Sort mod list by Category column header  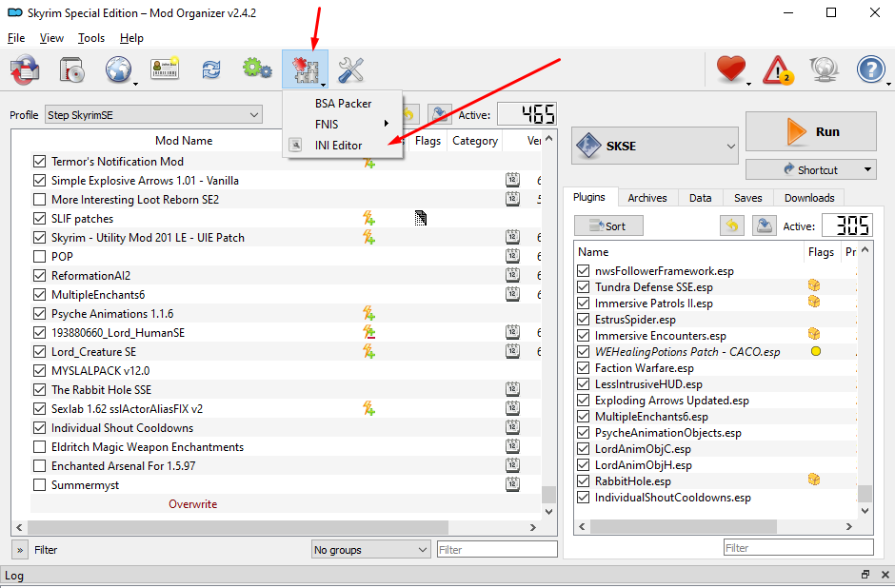click(x=475, y=140)
